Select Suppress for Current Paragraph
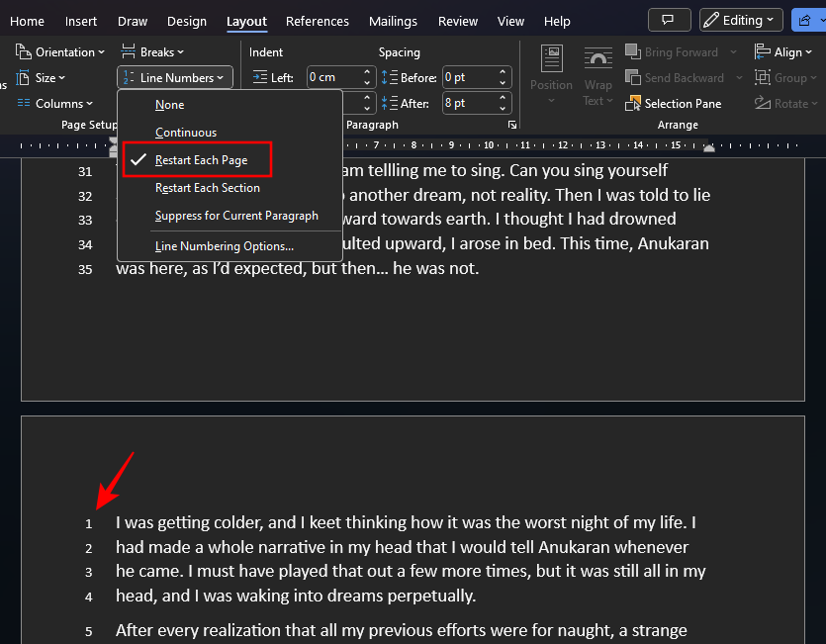Screen dimensions: 826x644 coord(236,216)
